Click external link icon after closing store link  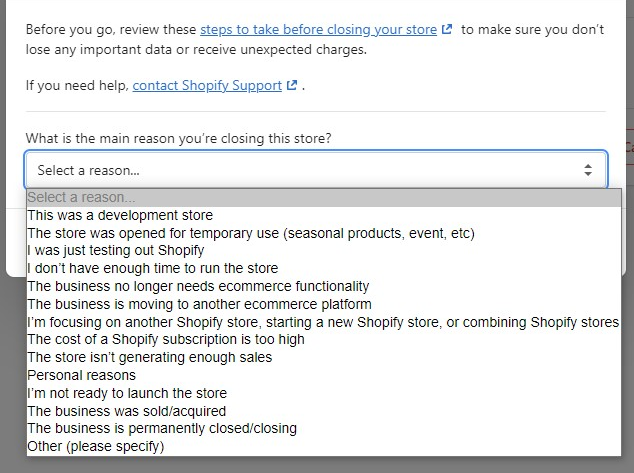coord(447,29)
